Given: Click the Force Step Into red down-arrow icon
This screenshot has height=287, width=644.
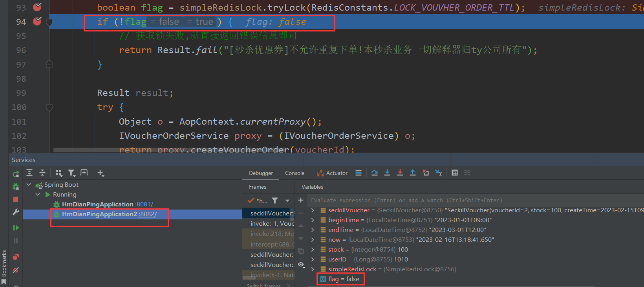Looking at the screenshot, I should (400, 173).
